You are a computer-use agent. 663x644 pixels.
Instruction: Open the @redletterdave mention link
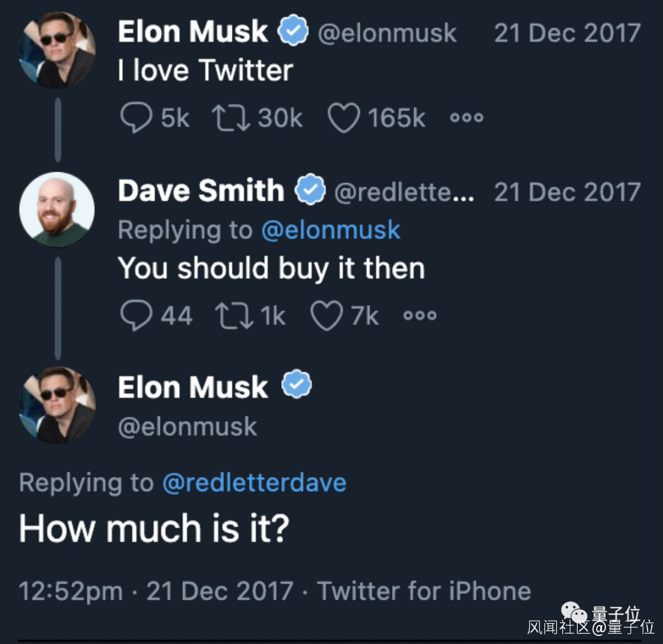254,483
